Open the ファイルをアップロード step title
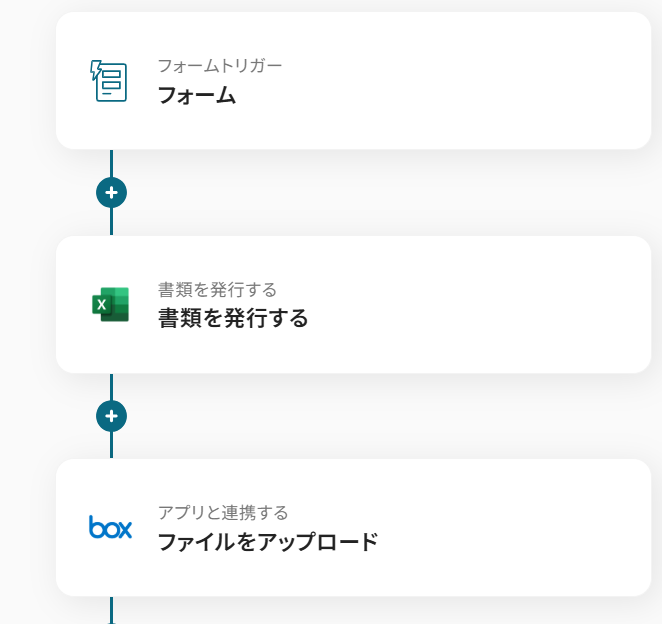The width and height of the screenshot is (662, 624). click(x=267, y=543)
